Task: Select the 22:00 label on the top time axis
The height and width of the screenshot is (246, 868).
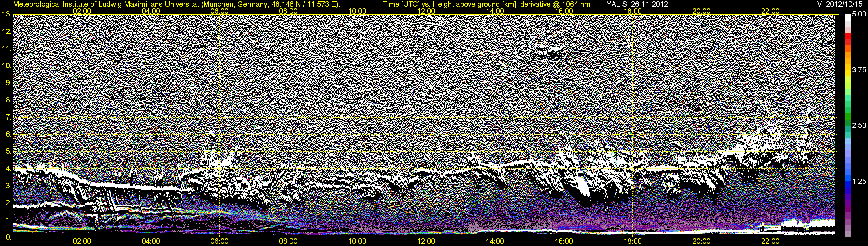Action: point(770,11)
